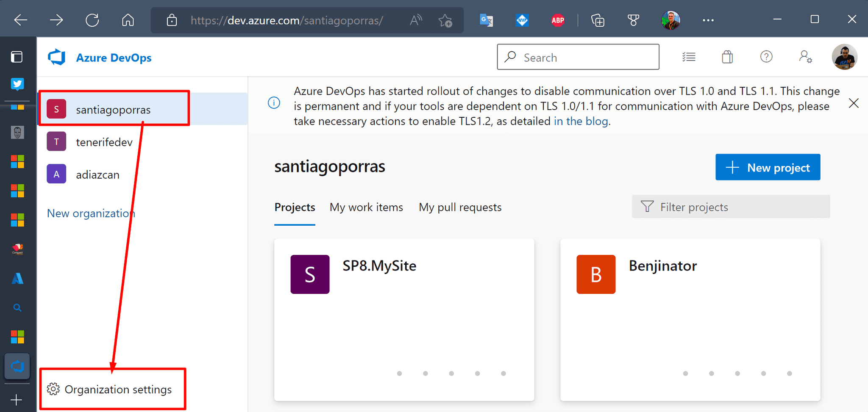Click the Azure icon in Edge sidebar
The width and height of the screenshot is (868, 412).
coord(17,279)
